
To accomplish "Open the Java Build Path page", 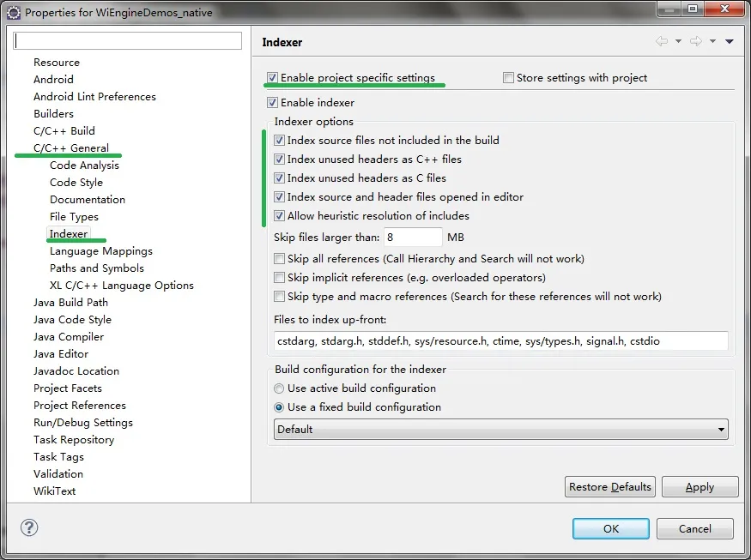I will pyautogui.click(x=71, y=303).
